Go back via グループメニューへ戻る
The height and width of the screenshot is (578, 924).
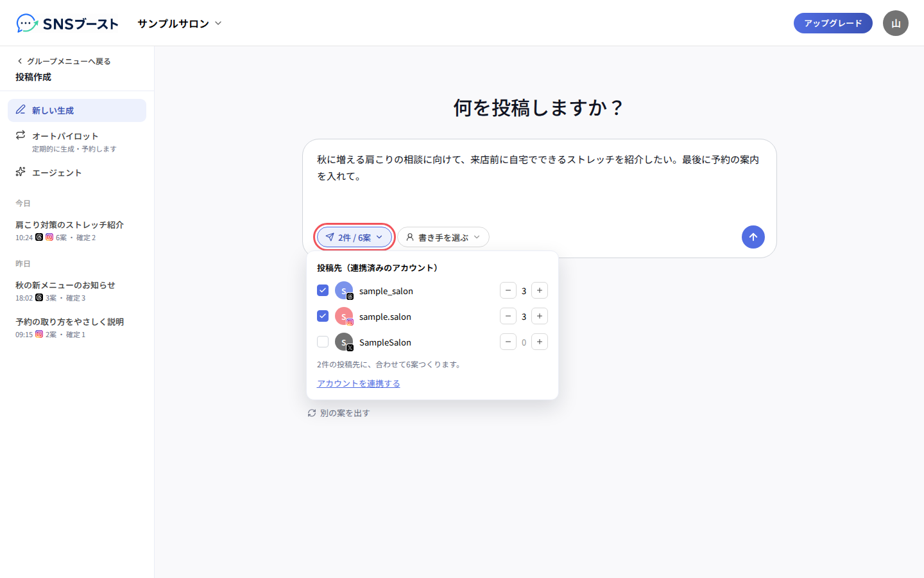(64, 61)
